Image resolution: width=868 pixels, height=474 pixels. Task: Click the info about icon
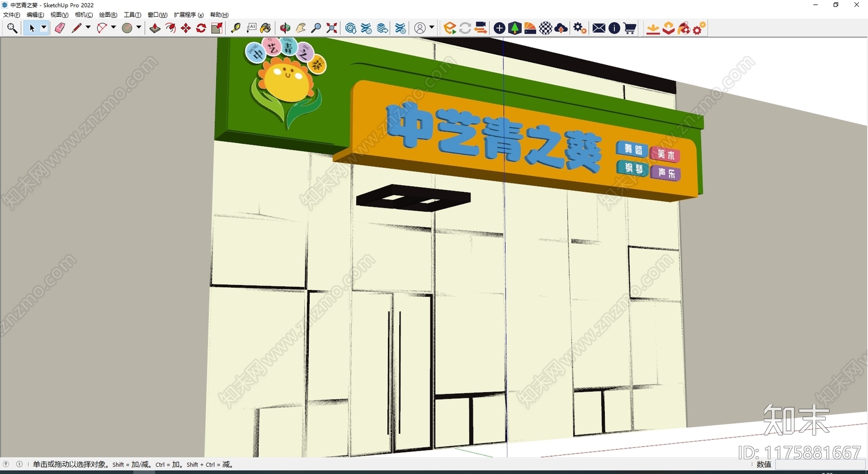[x=614, y=28]
